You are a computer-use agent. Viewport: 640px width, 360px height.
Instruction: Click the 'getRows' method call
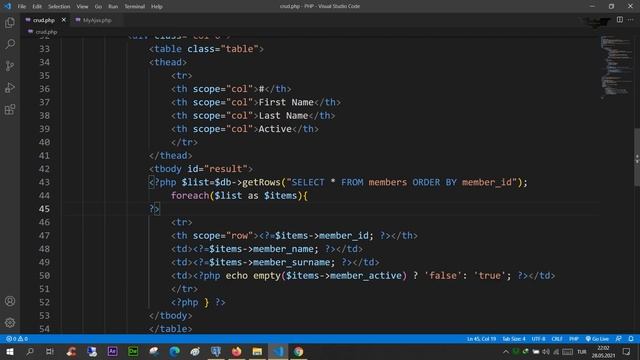(x=261, y=182)
